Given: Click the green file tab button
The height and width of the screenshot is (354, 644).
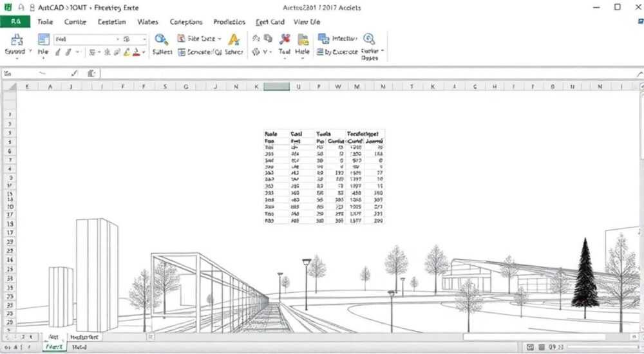Looking at the screenshot, I should [x=15, y=21].
